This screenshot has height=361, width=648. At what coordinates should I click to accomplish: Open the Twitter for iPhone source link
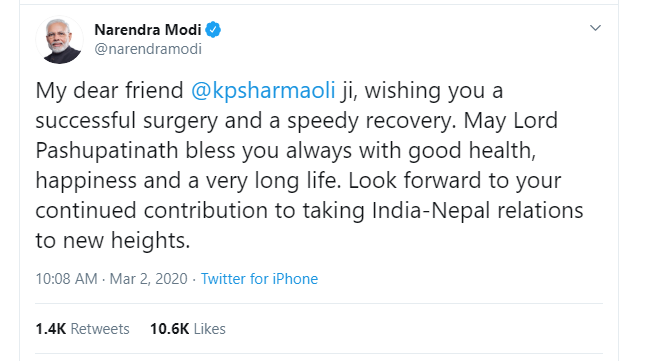pos(259,279)
